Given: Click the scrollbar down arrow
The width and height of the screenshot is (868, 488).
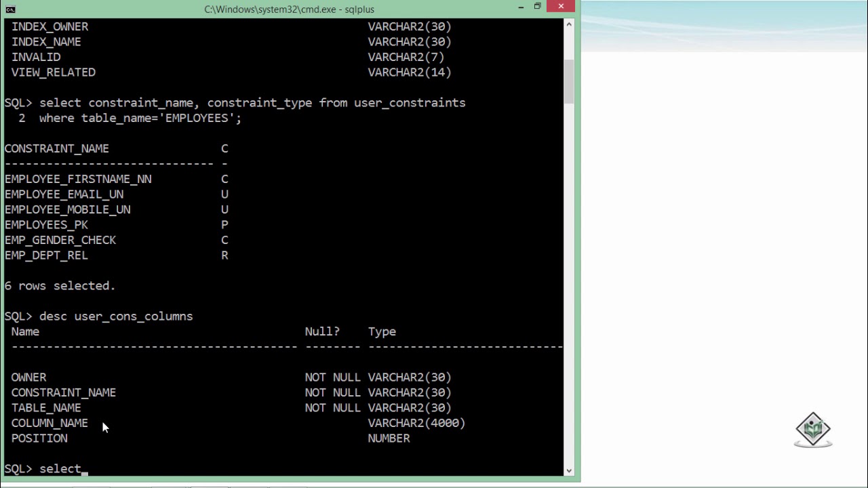Looking at the screenshot, I should pos(569,470).
